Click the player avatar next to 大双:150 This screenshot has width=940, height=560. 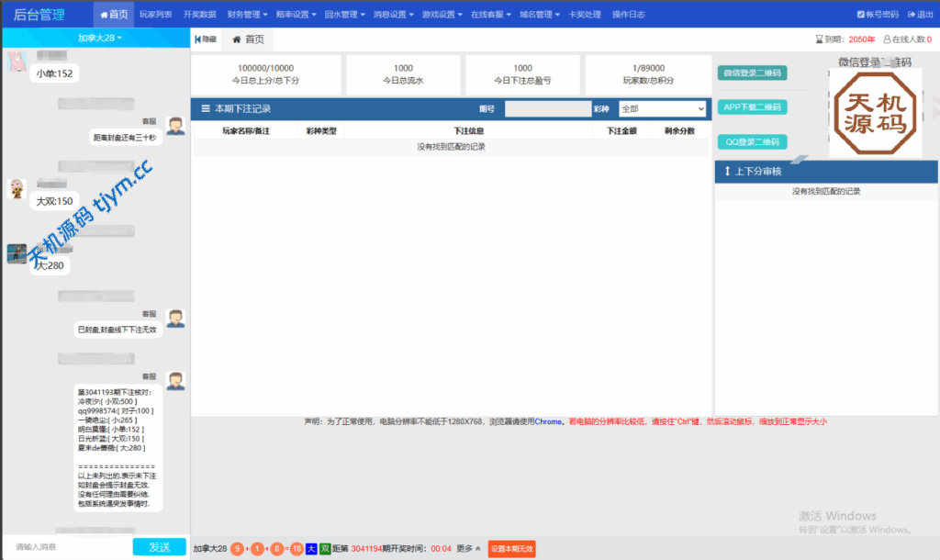point(17,189)
